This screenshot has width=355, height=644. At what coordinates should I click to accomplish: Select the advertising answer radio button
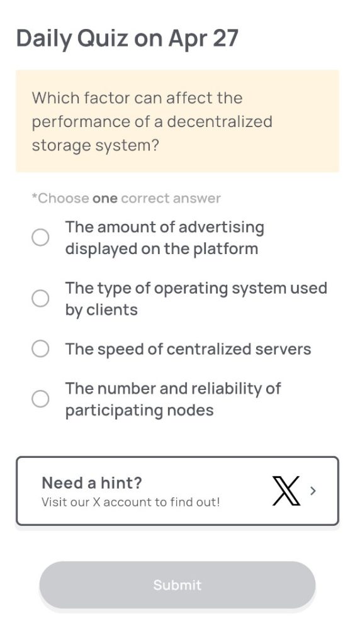tap(40, 237)
